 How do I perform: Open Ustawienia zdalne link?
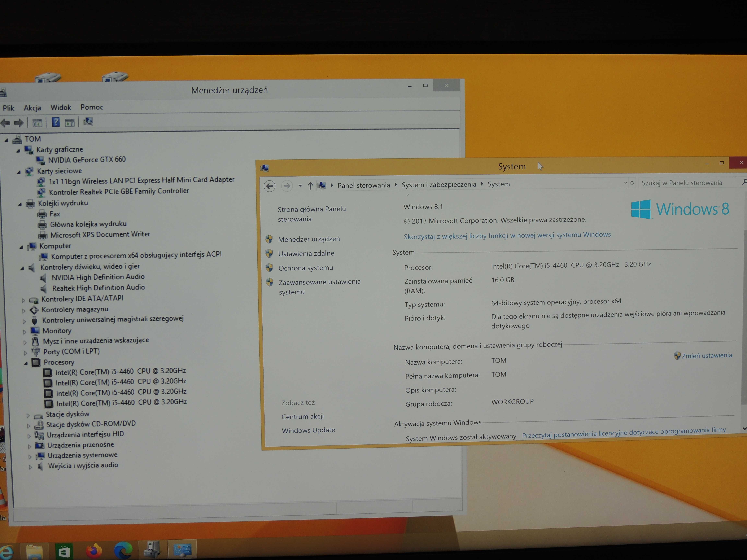306,253
